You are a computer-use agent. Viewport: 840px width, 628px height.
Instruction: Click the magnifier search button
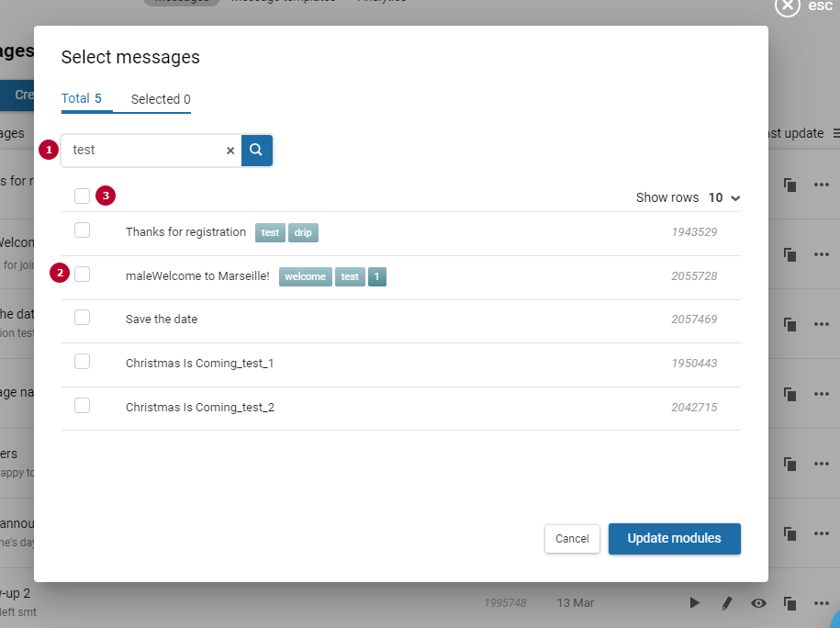[257, 150]
